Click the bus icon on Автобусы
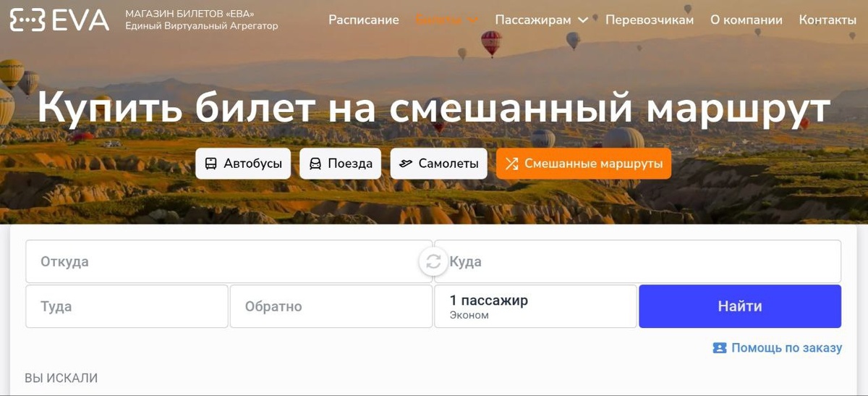 [x=210, y=164]
